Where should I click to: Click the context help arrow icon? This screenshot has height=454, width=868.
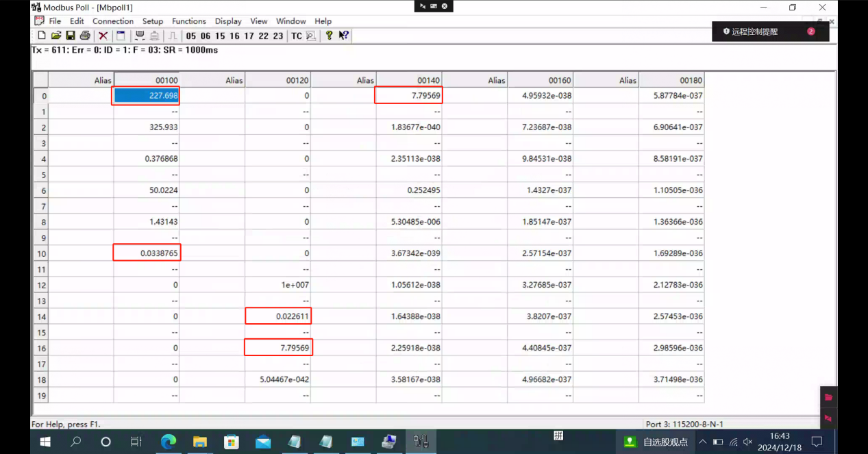pos(343,36)
